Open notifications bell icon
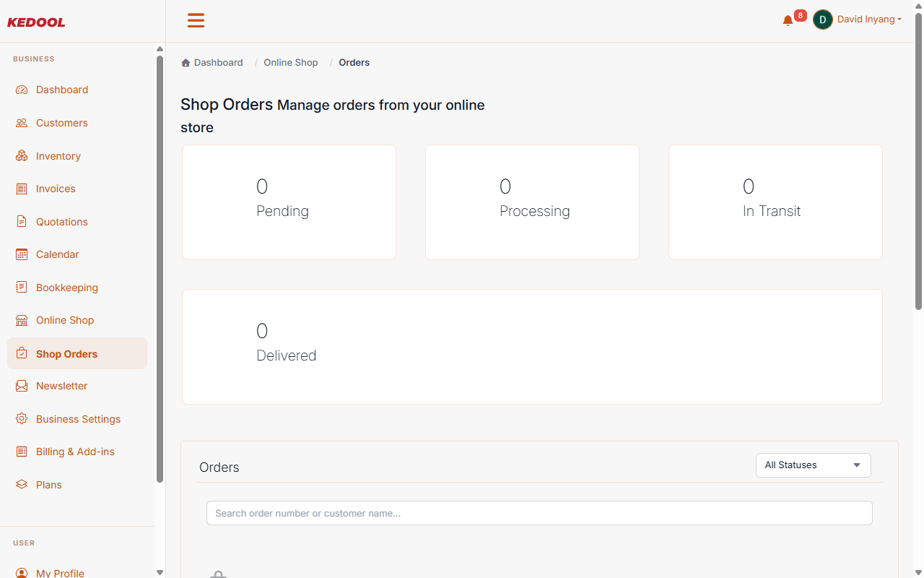The image size is (924, 578). click(x=788, y=21)
